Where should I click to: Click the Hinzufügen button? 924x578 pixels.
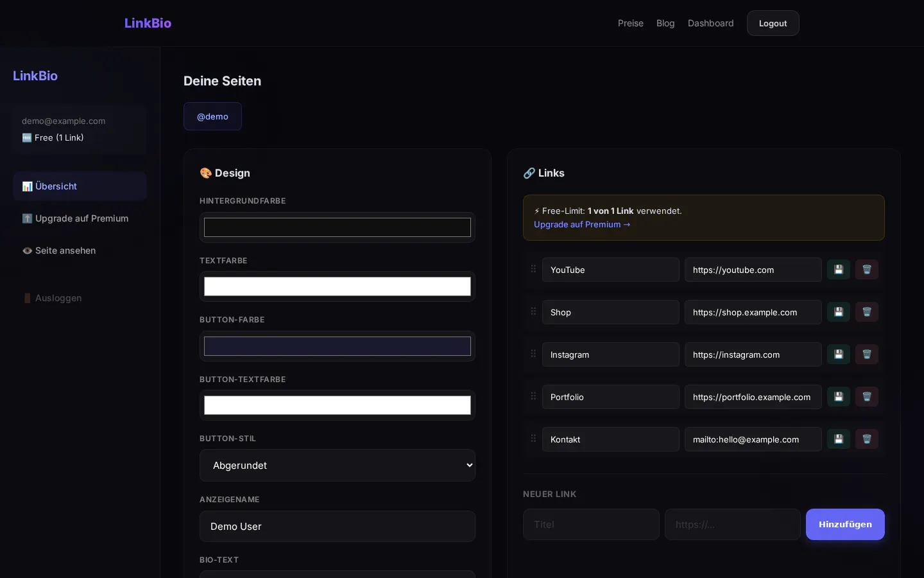point(845,525)
